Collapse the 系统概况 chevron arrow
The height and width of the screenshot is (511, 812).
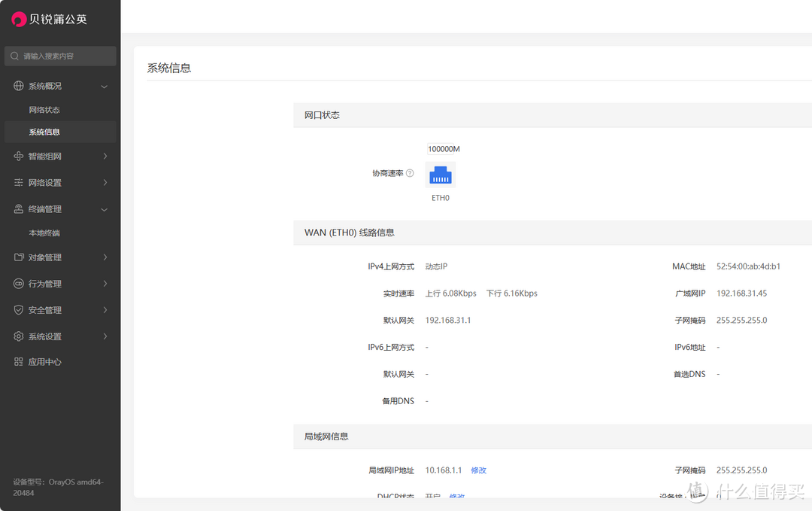click(x=105, y=87)
